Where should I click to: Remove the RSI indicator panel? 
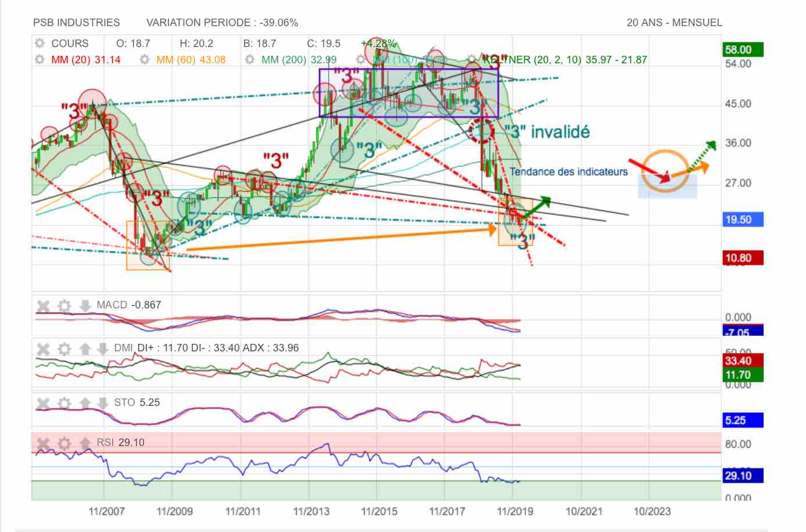(x=43, y=443)
